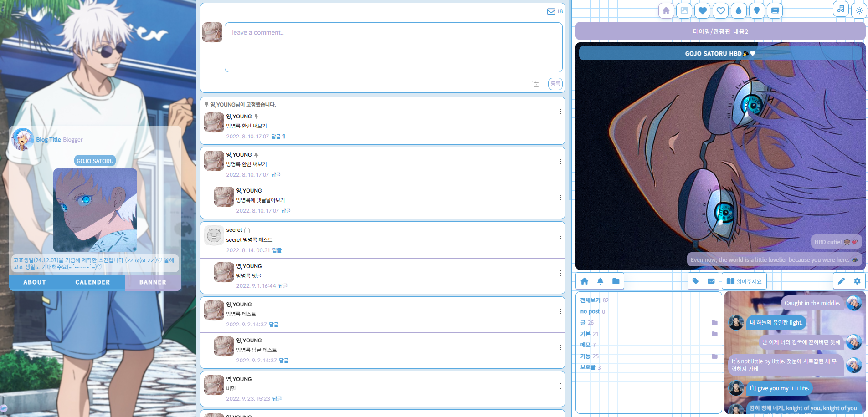Click the outlined heart icon
The image size is (868, 417).
click(721, 10)
